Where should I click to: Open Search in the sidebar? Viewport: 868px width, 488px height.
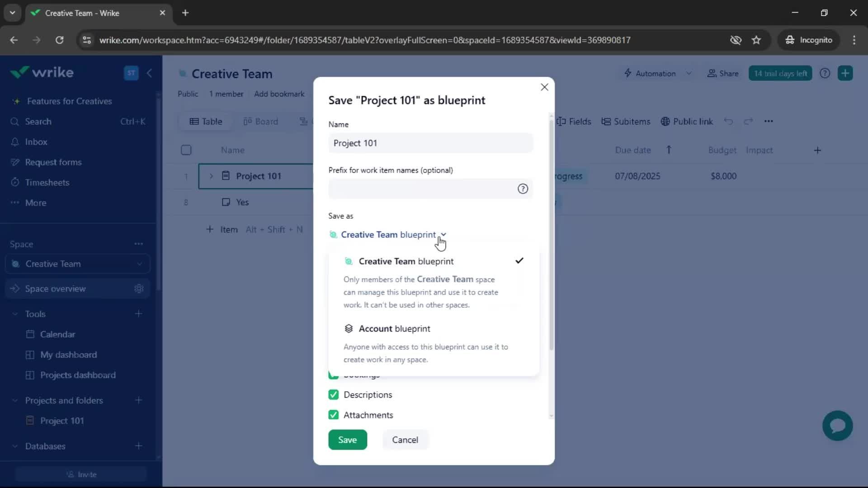78,122
